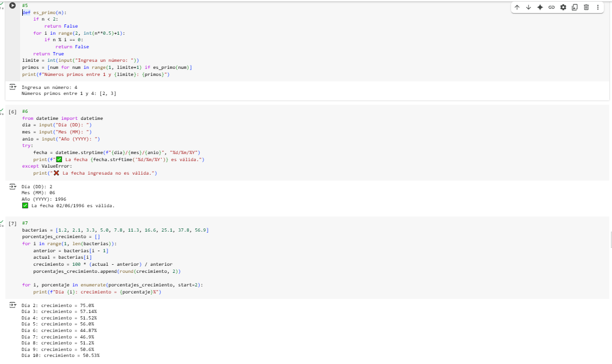Click output 'Día 6: crecimiento = 44.87%'

(59, 330)
